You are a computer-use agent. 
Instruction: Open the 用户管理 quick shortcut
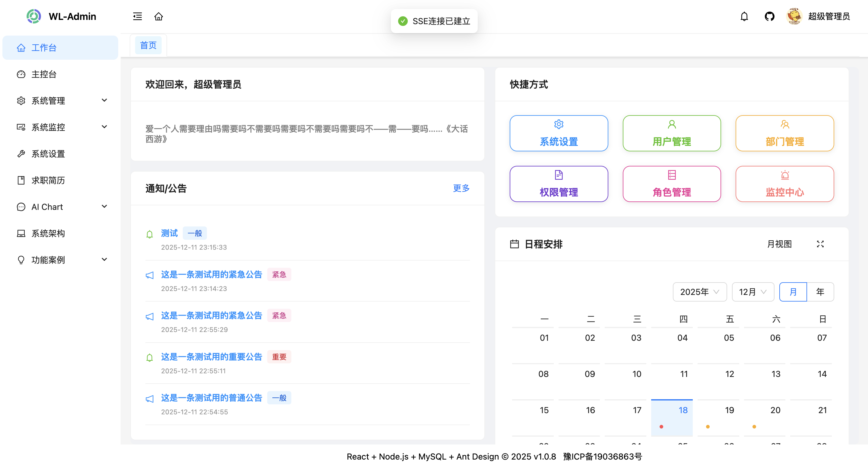pos(672,133)
